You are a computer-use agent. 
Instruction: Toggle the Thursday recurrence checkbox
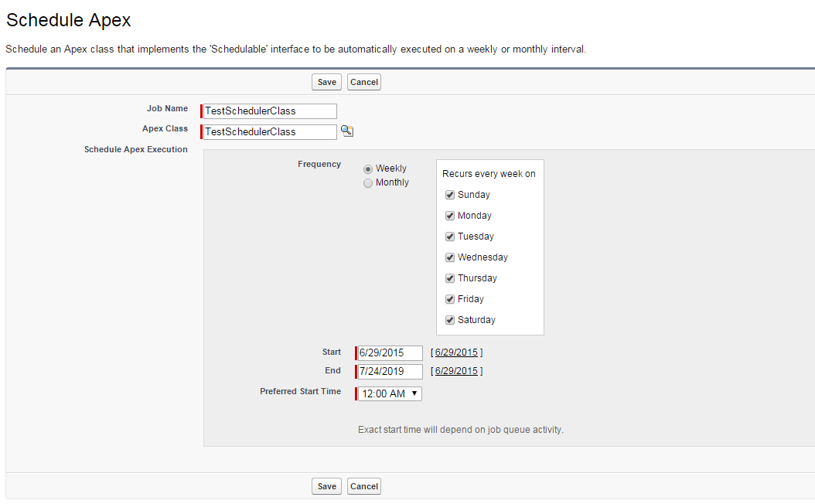[x=450, y=278]
